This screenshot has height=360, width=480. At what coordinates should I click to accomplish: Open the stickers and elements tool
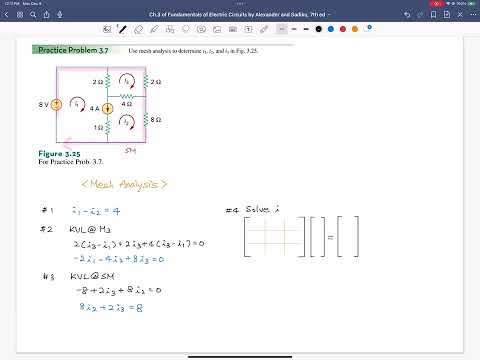[201, 29]
